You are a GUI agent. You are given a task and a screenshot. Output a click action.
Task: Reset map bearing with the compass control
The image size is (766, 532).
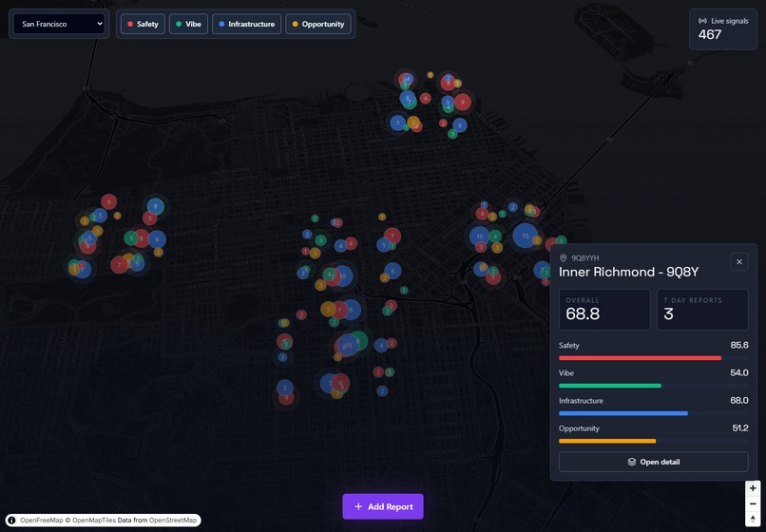(753, 519)
